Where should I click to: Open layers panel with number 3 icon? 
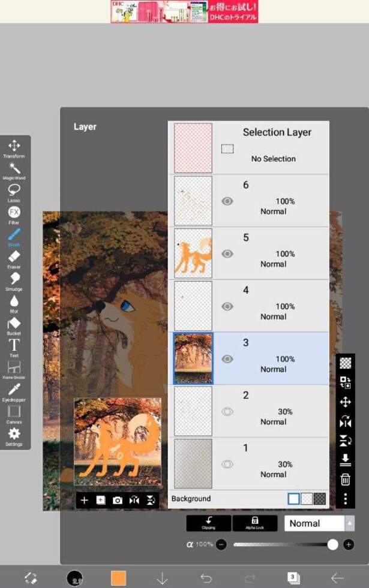tap(293, 578)
